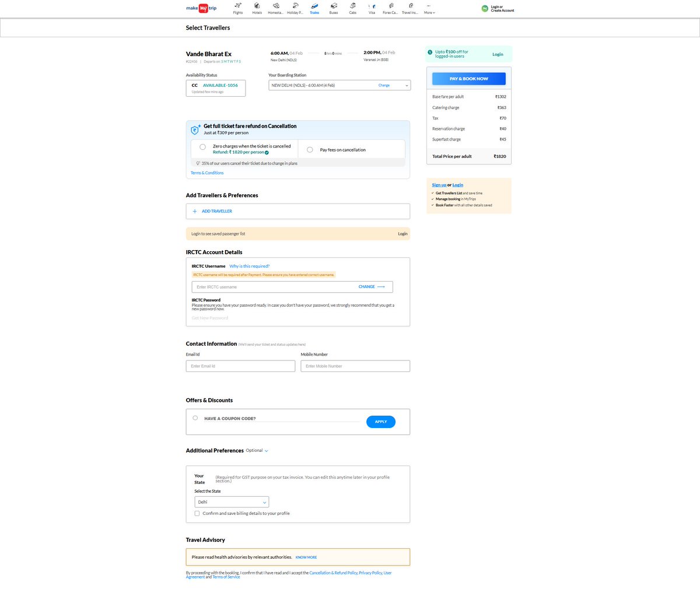Select Have a coupon code radio
700x614 pixels.
click(x=195, y=418)
